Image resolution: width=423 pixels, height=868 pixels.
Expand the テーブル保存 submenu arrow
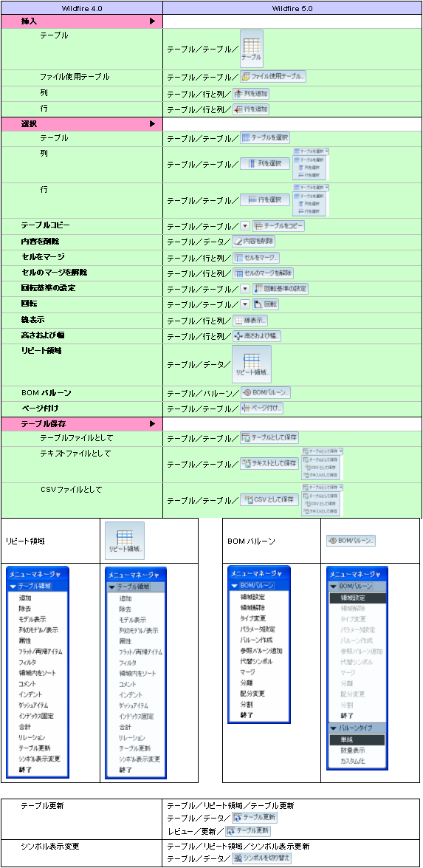(152, 425)
